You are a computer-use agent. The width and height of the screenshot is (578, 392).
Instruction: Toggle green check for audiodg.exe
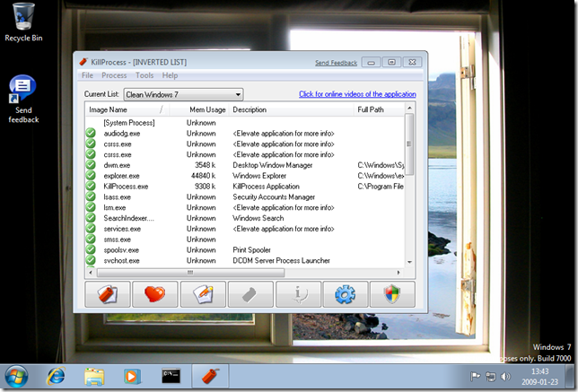pos(91,133)
